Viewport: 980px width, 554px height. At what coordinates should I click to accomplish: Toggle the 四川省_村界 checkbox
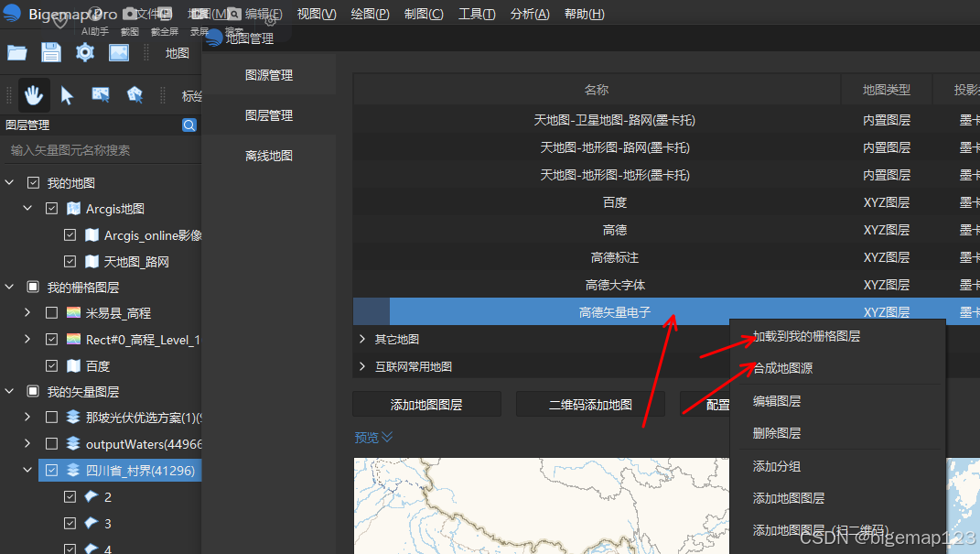[52, 470]
